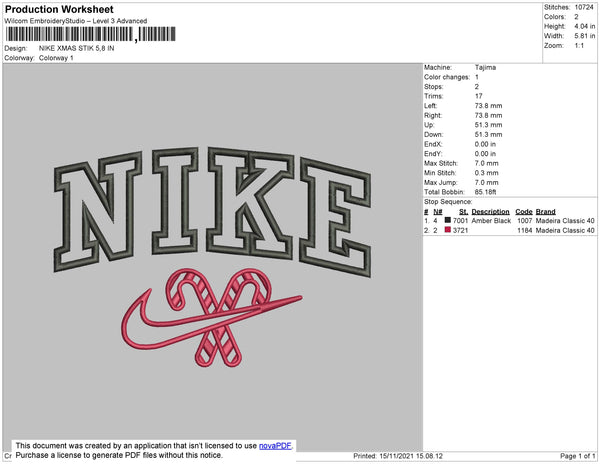Screen dimensions: 600x464
Task: Select the 'Colorway 1' value
Action: (x=56, y=58)
